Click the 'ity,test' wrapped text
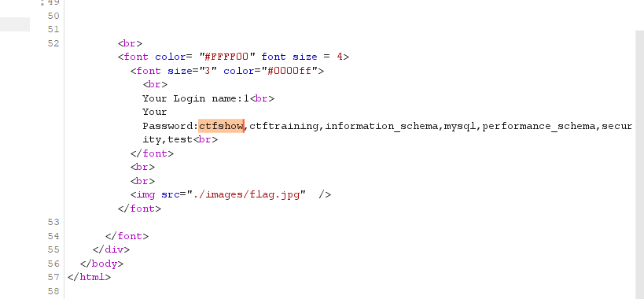This screenshot has width=644, height=299. (167, 139)
